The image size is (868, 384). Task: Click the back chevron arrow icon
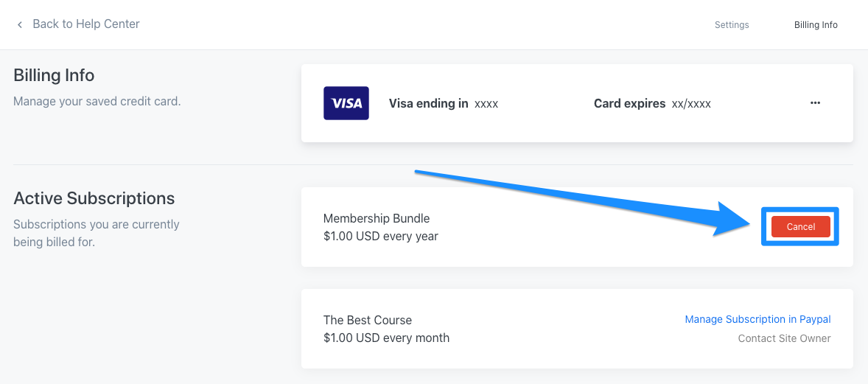(x=20, y=24)
